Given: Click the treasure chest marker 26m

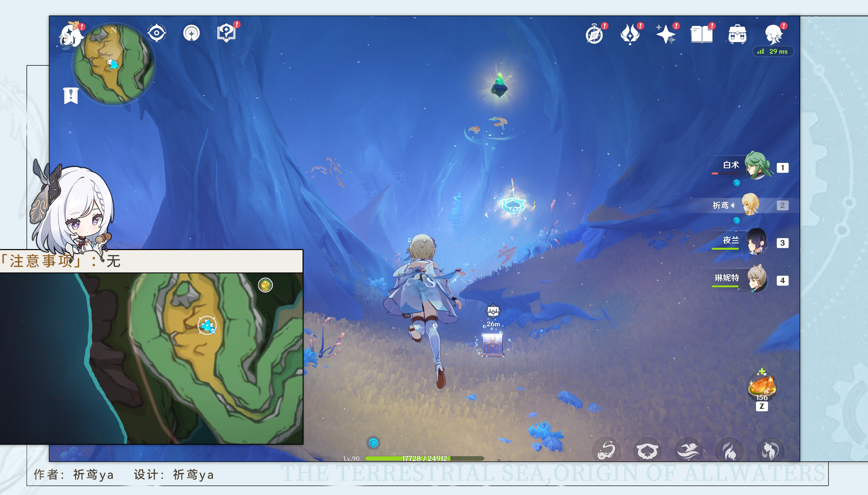Looking at the screenshot, I should (x=493, y=312).
